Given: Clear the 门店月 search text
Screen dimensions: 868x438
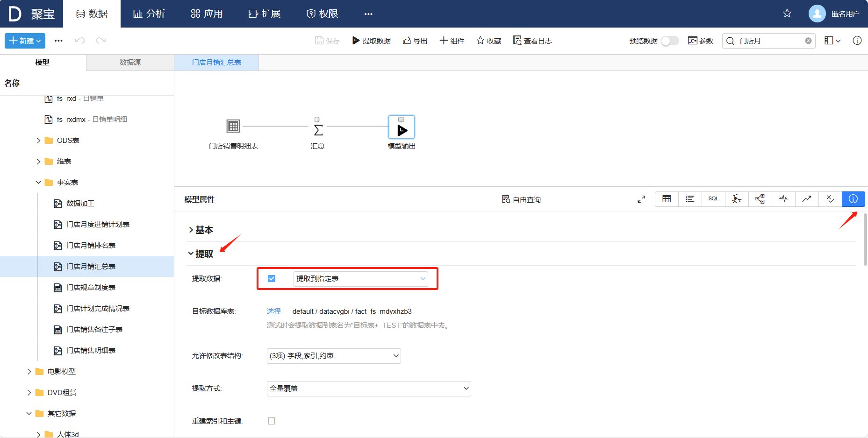Looking at the screenshot, I should (x=808, y=41).
